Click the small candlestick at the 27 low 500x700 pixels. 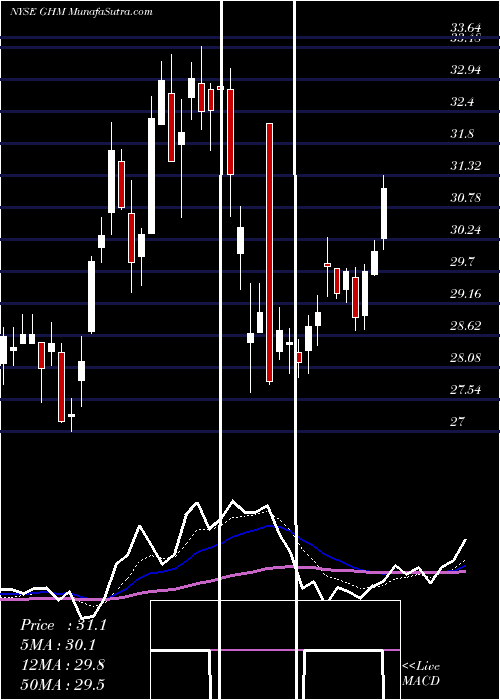click(71, 415)
